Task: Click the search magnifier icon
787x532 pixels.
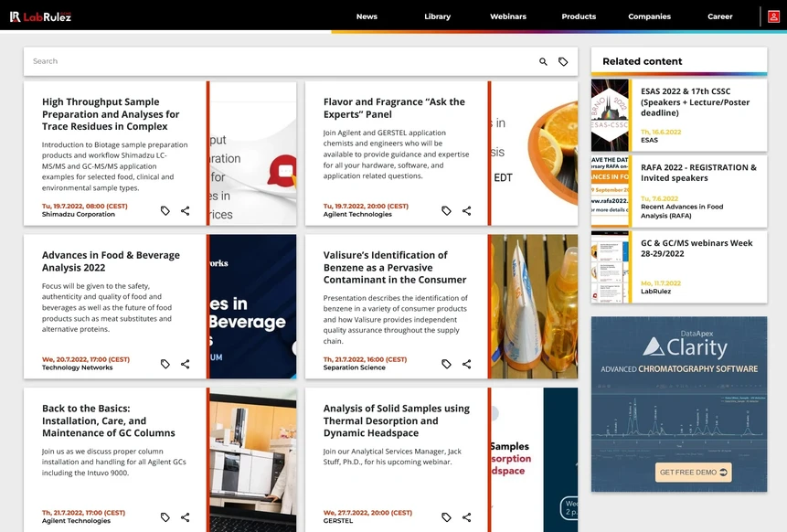Action: 543,61
